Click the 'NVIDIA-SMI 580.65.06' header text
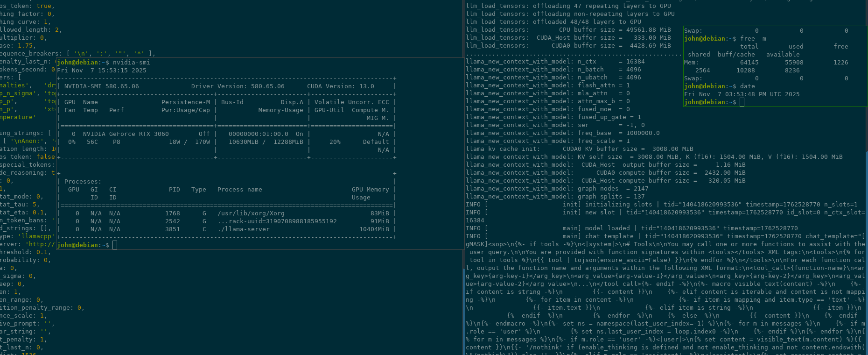868x355 pixels. [x=102, y=86]
